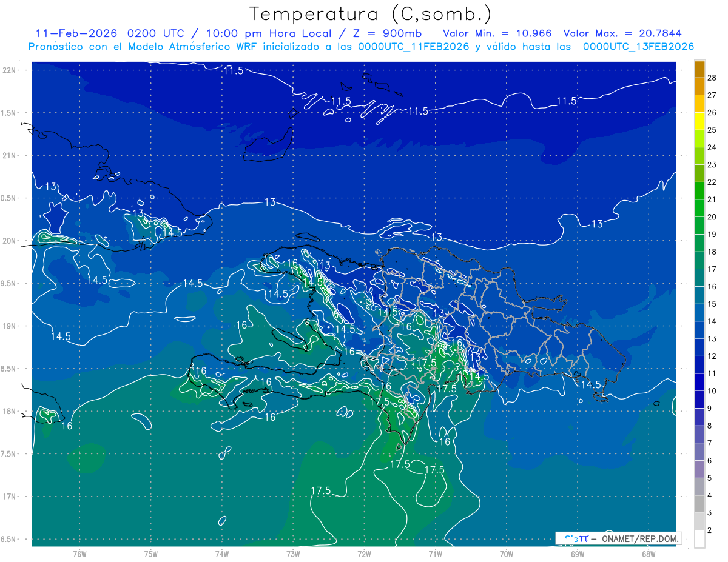The image size is (728, 562).
Task: Click the valid-until time "0000UTC_13FEB2026"
Action: [x=638, y=47]
